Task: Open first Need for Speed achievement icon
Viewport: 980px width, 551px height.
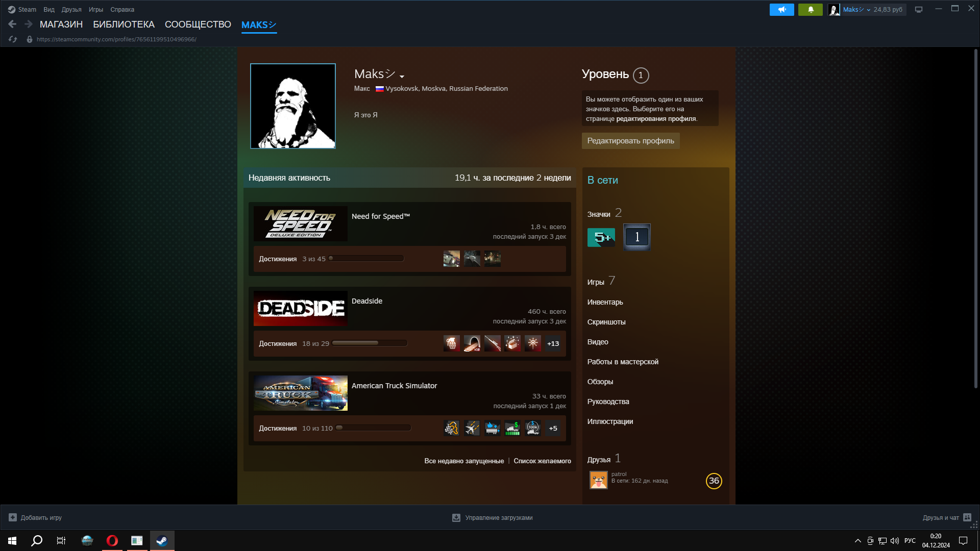Action: [x=451, y=259]
